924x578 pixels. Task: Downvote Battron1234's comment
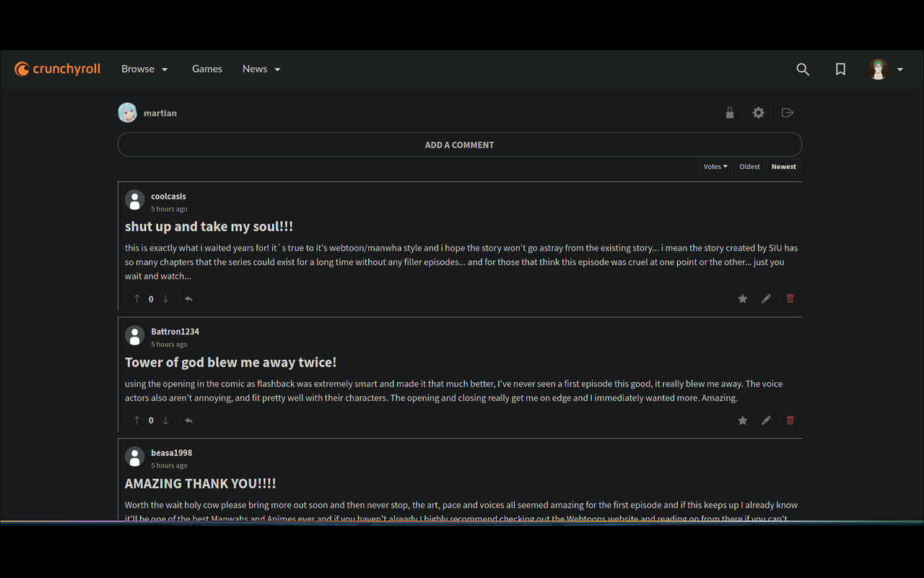pyautogui.click(x=165, y=420)
